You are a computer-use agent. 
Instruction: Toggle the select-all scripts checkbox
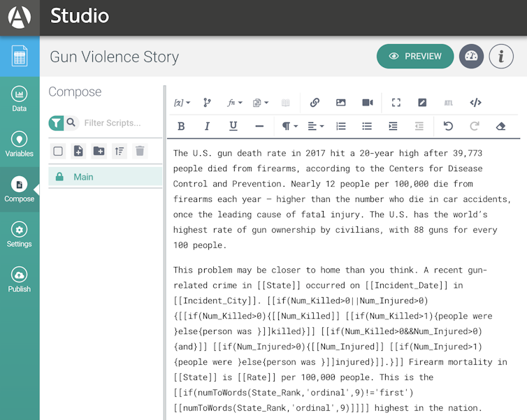click(59, 151)
